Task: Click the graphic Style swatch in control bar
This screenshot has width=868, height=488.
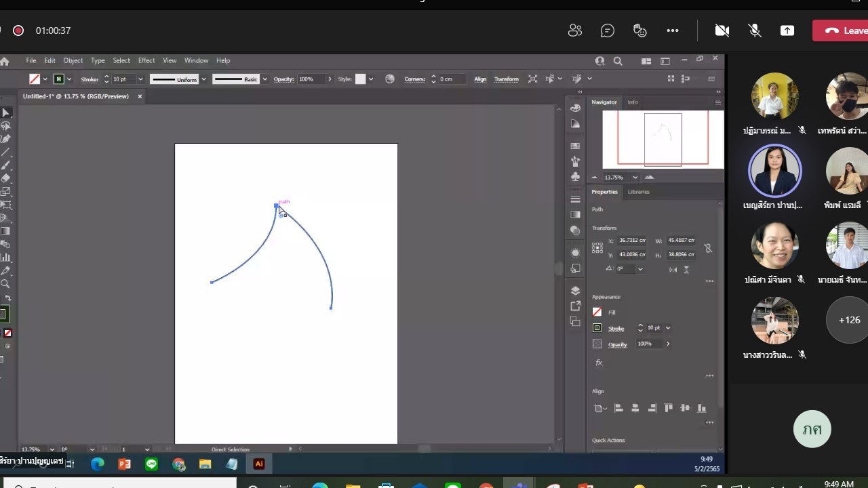Action: coord(361,79)
